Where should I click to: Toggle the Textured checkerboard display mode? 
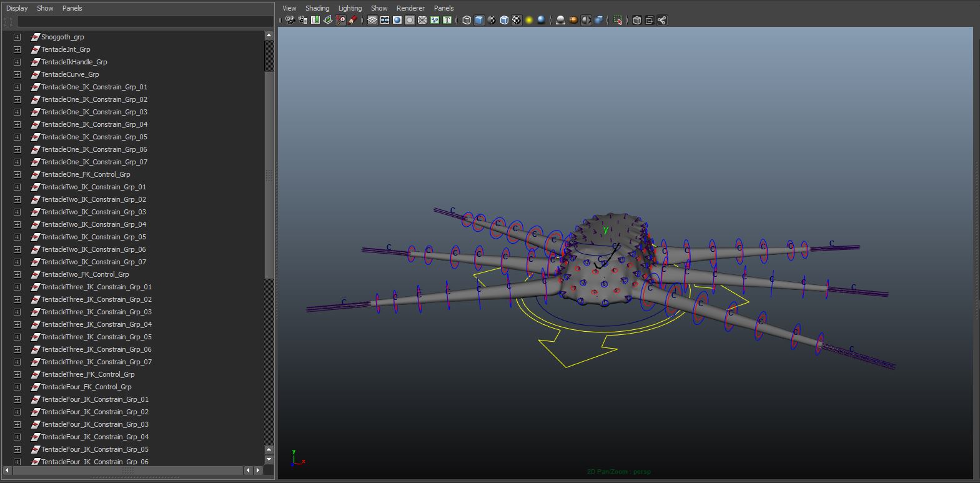coord(517,20)
